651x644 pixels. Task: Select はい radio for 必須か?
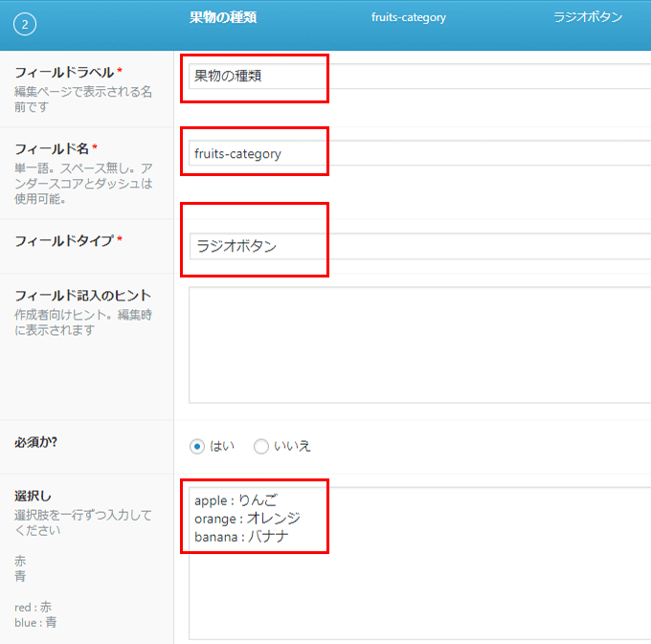[x=197, y=447]
